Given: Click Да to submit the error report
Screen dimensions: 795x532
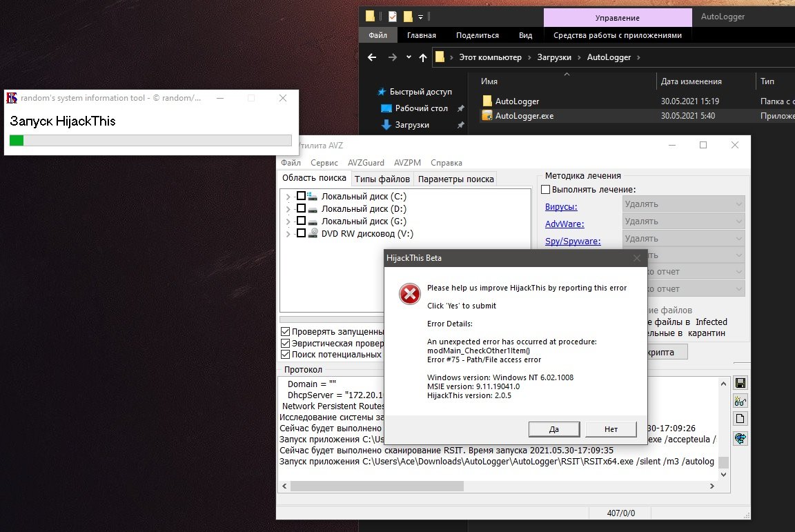Looking at the screenshot, I should pyautogui.click(x=554, y=429).
